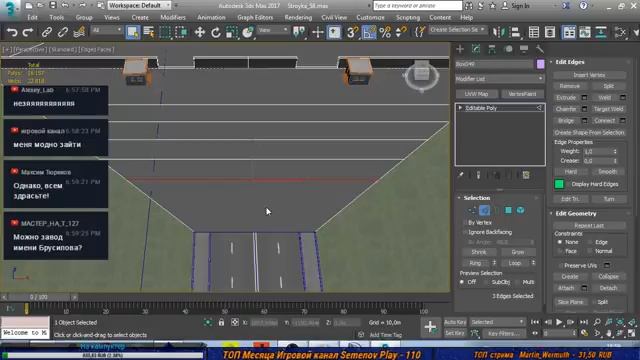Open the Customize menu
Viewport: 640px width, 360px height.
click(370, 18)
